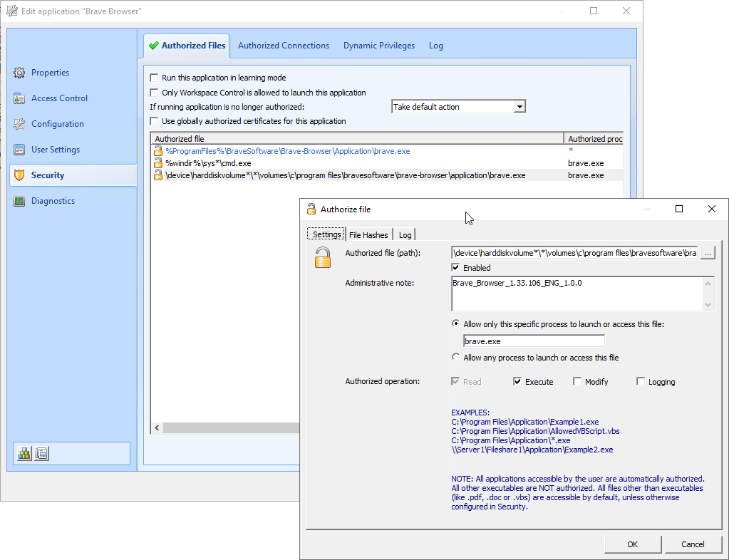Click the Administrative note scroll down arrow
This screenshot has height=560, width=729.
[708, 305]
